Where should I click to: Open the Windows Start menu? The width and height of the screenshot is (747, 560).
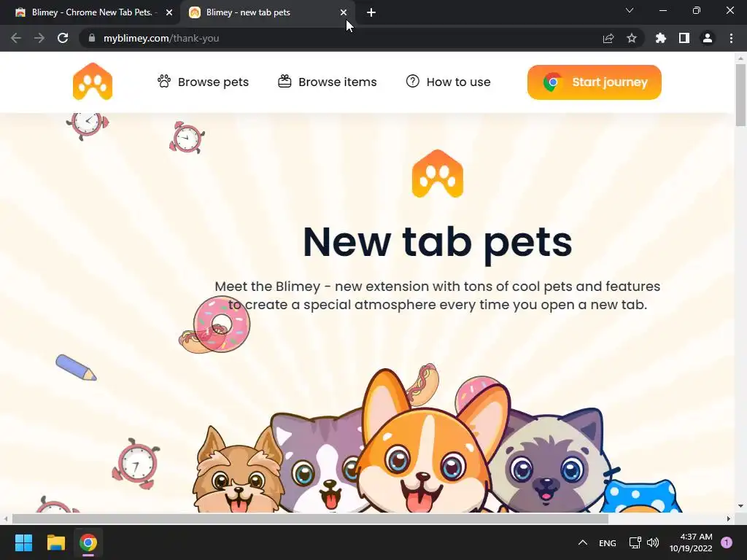coord(23,542)
